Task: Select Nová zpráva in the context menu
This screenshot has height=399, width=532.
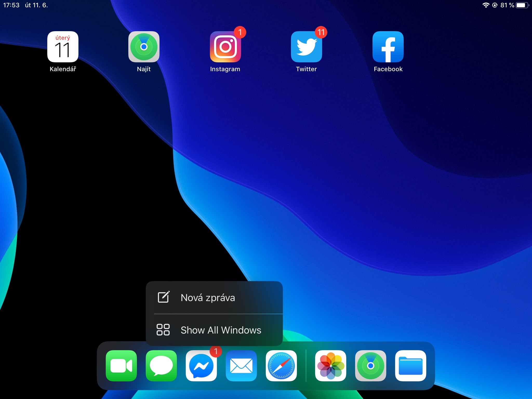Action: (214, 297)
